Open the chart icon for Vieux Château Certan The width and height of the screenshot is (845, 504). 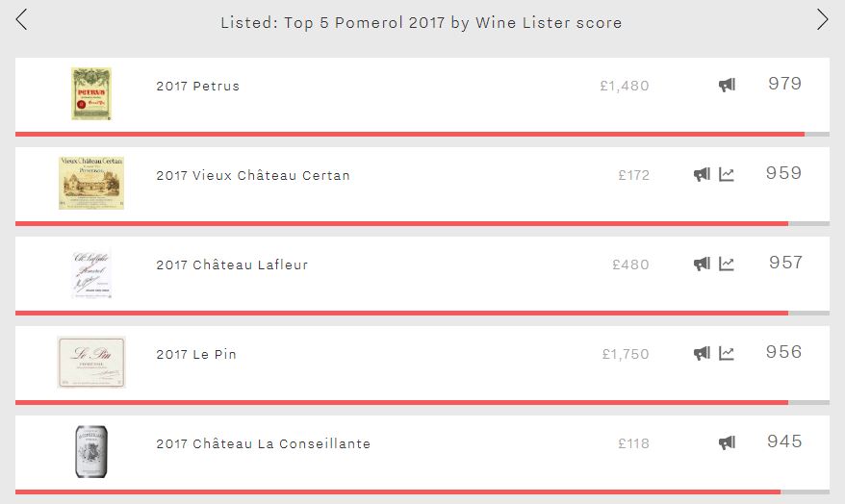coord(727,174)
